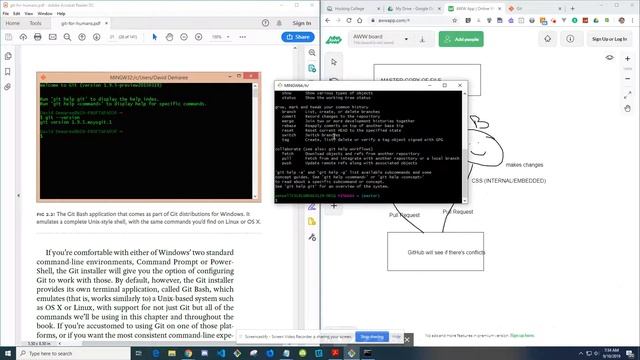Click the find text magnifier icon

pos(67,37)
